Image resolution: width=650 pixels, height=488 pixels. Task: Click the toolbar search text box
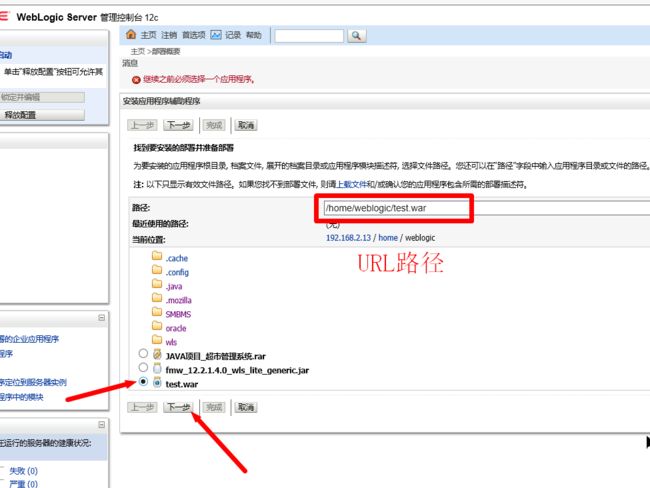click(x=309, y=36)
